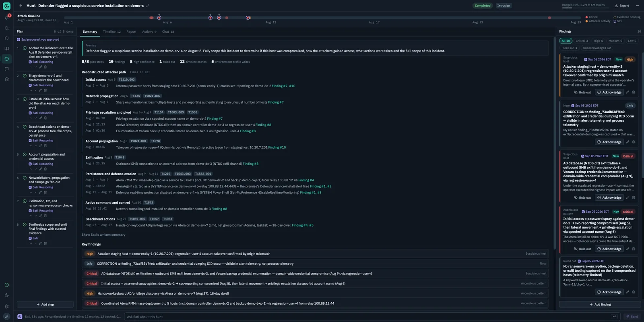Open the book icon in the sidebar

[x=7, y=48]
